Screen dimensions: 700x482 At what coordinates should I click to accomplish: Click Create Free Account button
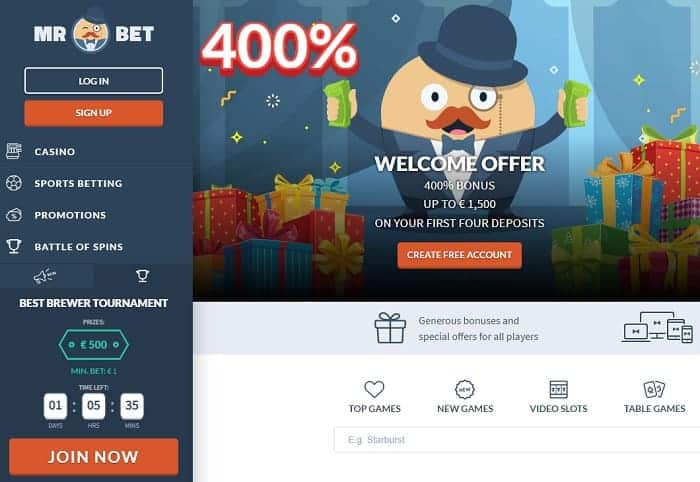[x=459, y=255]
